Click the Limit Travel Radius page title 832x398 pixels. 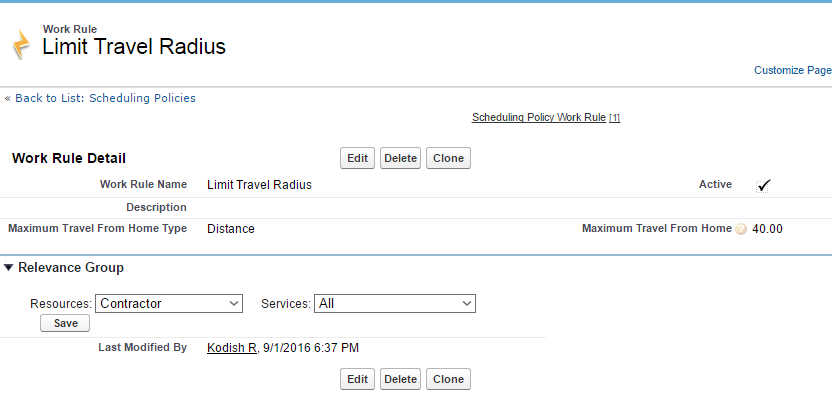click(x=134, y=47)
